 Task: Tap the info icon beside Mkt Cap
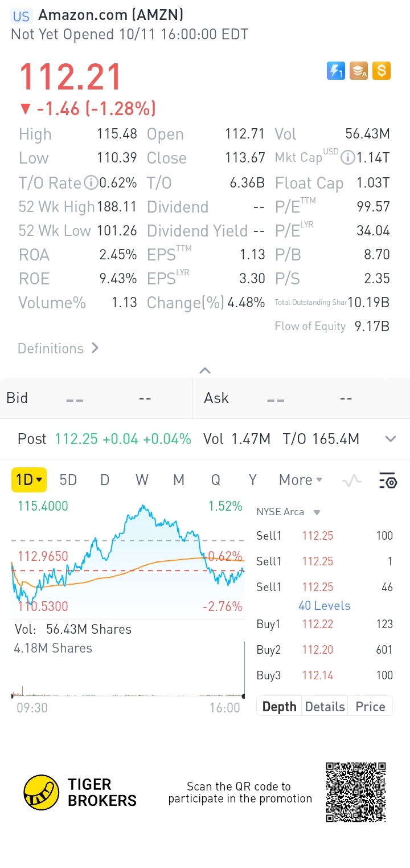point(347,158)
